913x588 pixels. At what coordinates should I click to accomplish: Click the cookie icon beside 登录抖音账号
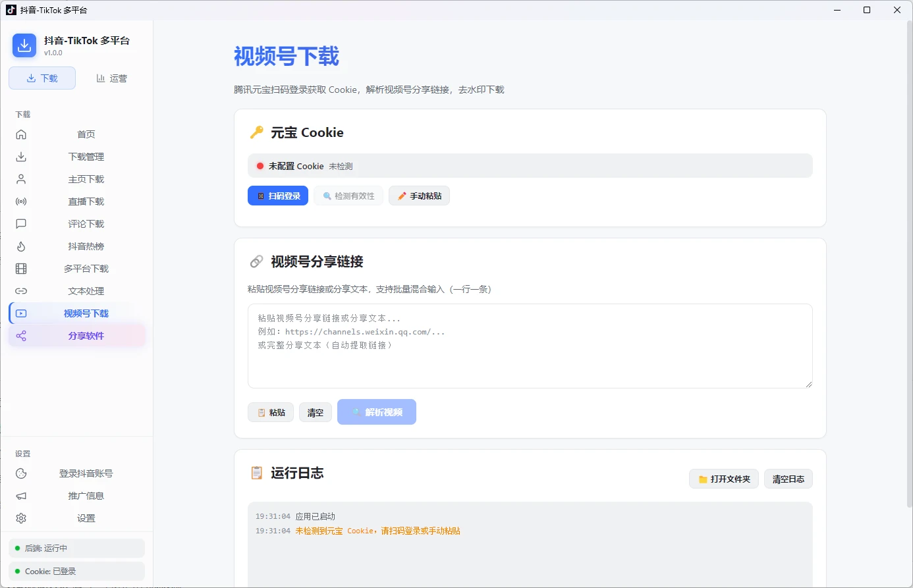click(21, 473)
